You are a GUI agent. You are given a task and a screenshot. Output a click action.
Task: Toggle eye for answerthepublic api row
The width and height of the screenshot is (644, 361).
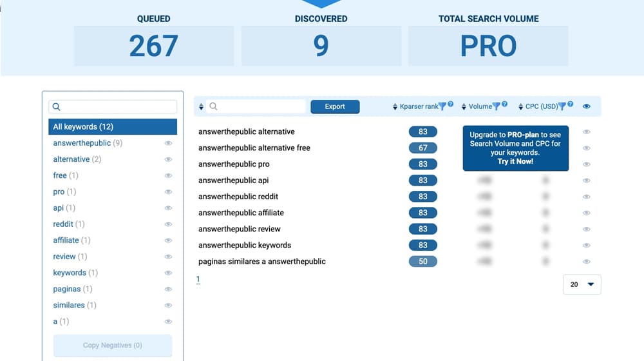[x=587, y=180]
